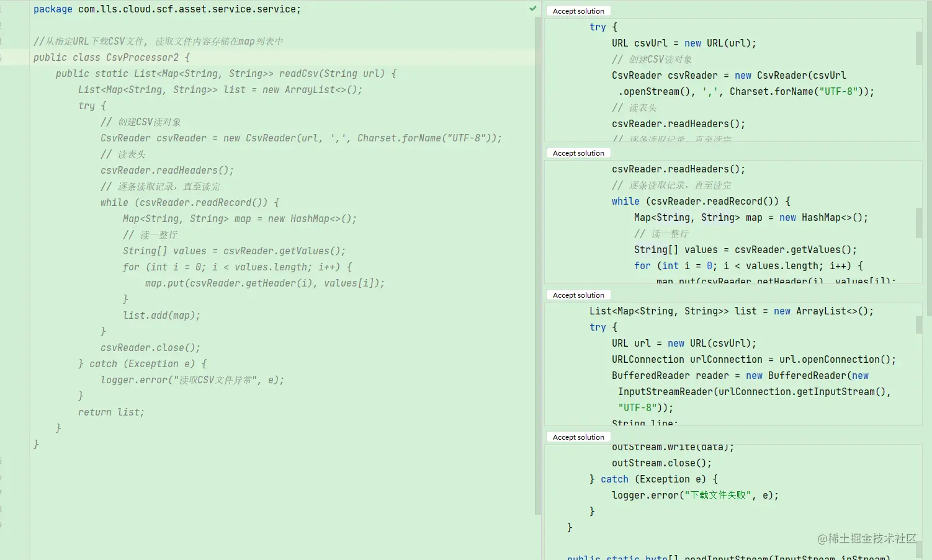This screenshot has height=560, width=932.
Task: Click the Chinese comment about downloading CSV files
Action: (158, 41)
